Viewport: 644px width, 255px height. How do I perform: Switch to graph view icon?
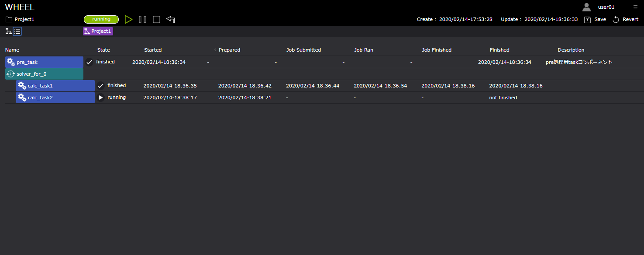8,31
